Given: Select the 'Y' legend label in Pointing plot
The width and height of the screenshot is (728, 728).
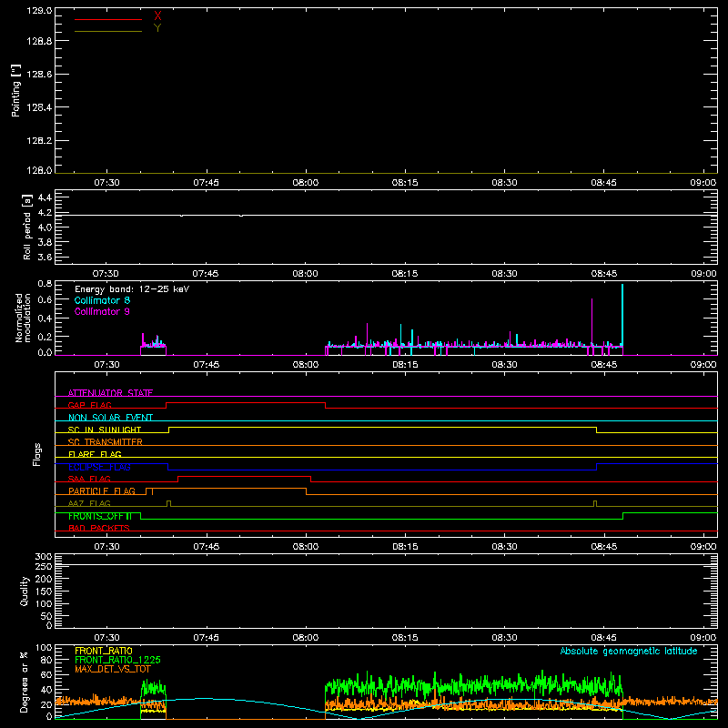Looking at the screenshot, I should pyautogui.click(x=157, y=28).
